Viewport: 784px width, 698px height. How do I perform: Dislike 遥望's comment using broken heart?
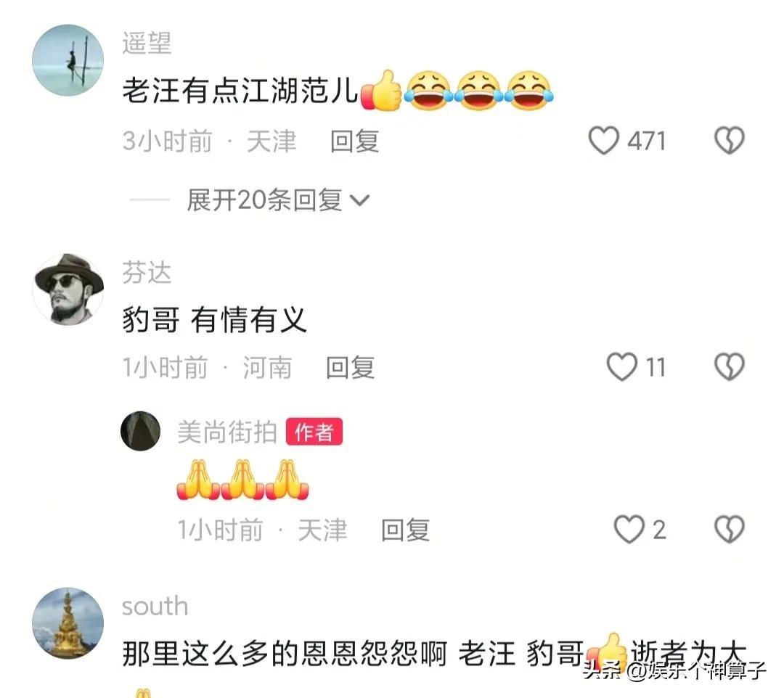pyautogui.click(x=730, y=141)
